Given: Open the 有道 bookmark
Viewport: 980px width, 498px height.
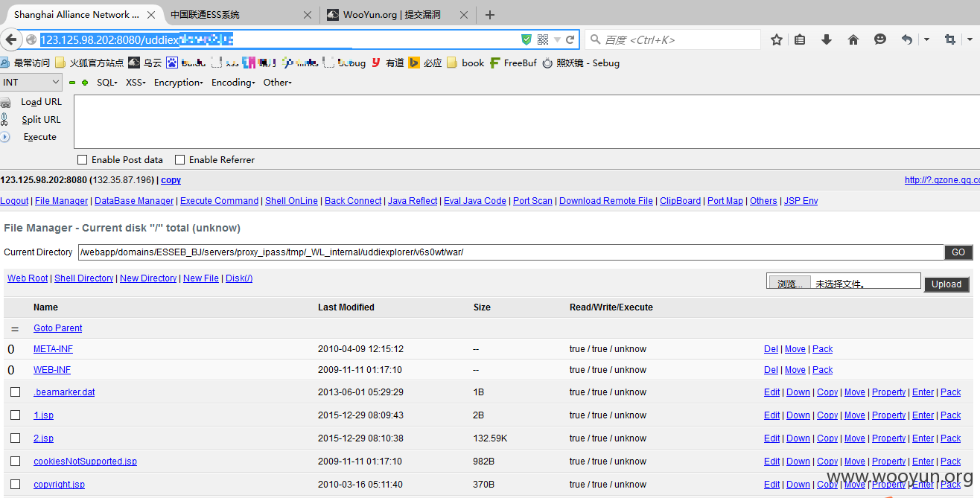Looking at the screenshot, I should pyautogui.click(x=387, y=63).
